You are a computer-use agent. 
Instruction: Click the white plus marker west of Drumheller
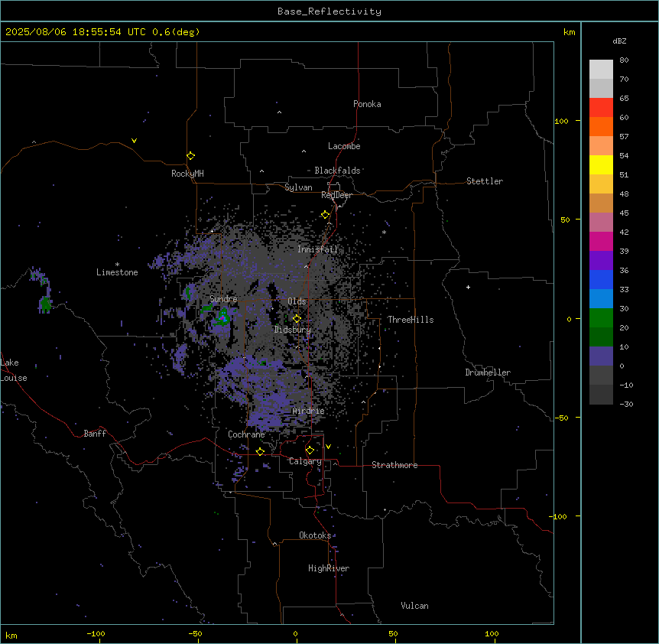pyautogui.click(x=468, y=287)
